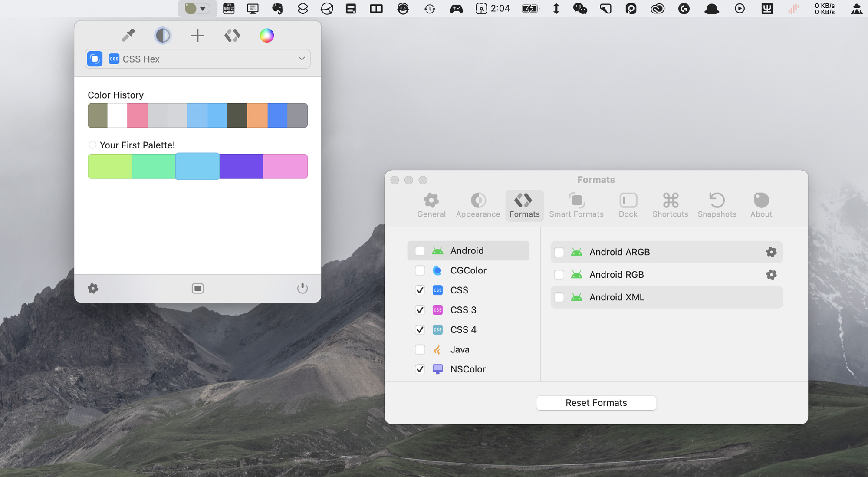Viewport: 868px width, 477px height.
Task: Select the pink swatch in Color History
Action: pyautogui.click(x=137, y=115)
